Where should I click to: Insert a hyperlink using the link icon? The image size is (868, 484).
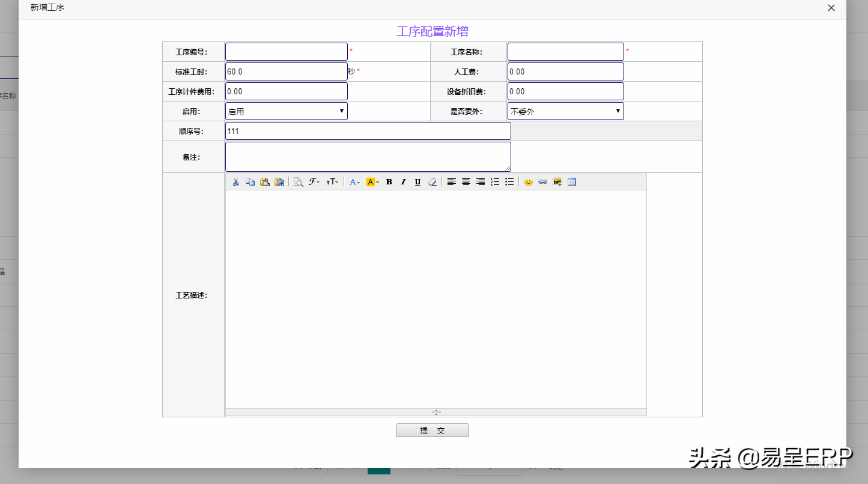(x=543, y=182)
